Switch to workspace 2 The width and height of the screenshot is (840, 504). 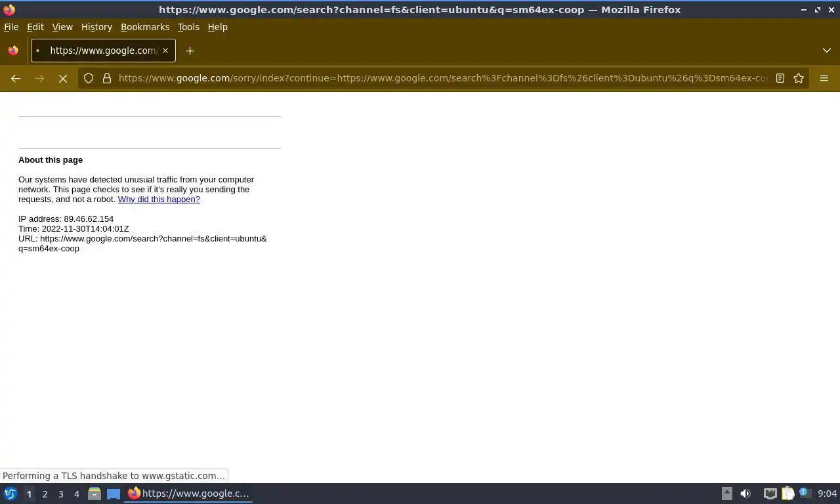tap(45, 494)
